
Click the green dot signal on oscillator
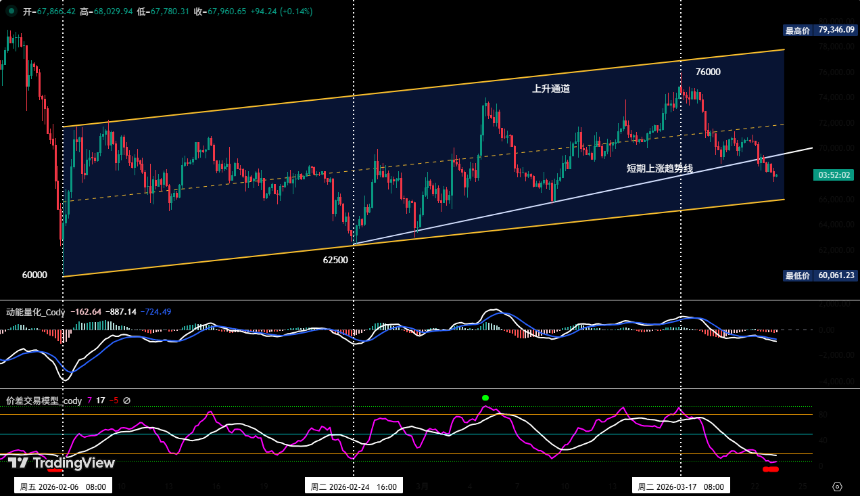pos(486,398)
